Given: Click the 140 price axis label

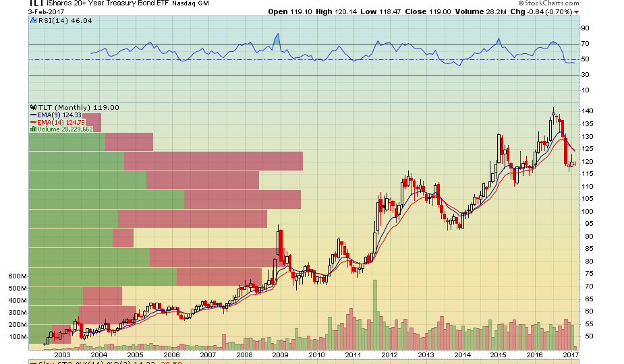Looking at the screenshot, I should pyautogui.click(x=588, y=111).
